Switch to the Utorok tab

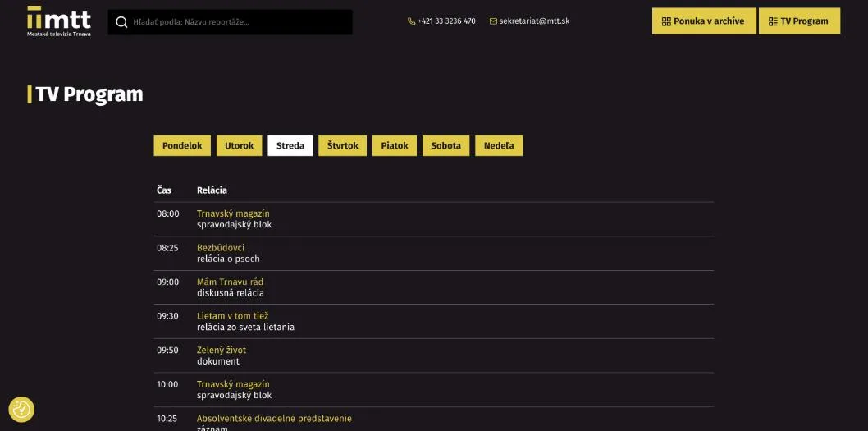[x=239, y=145]
